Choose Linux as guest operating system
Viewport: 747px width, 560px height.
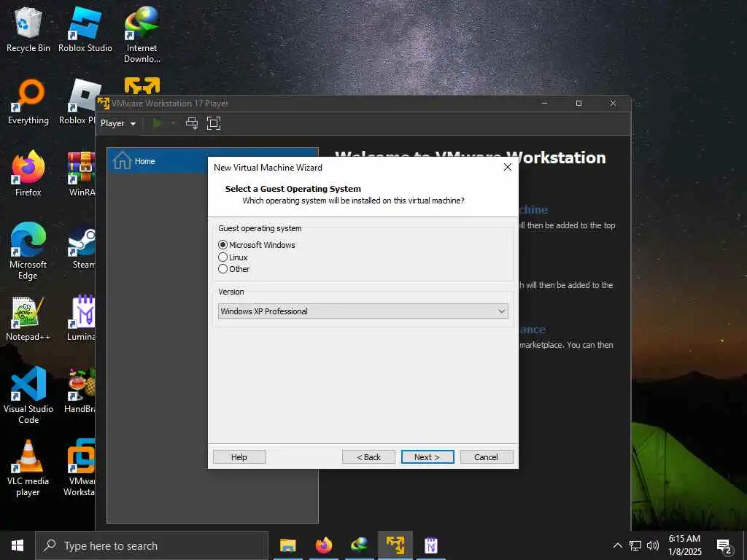[222, 257]
